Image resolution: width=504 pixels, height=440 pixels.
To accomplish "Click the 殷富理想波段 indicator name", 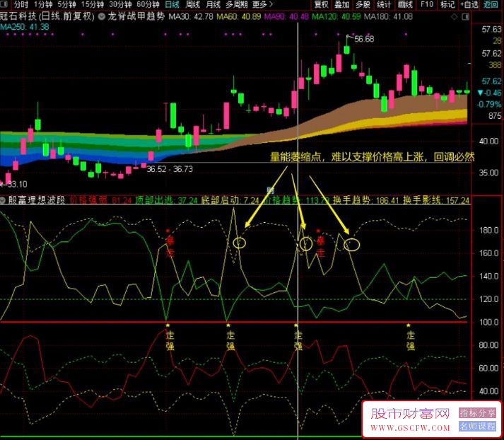I will pos(37,200).
